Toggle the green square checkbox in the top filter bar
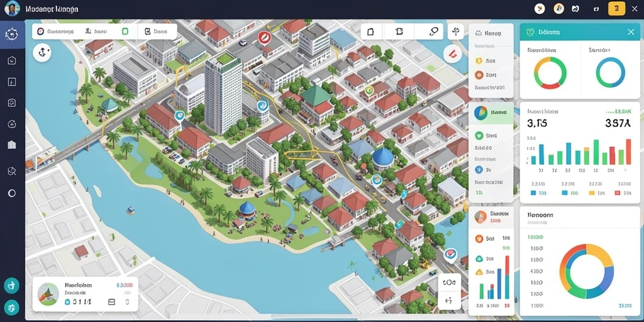 point(125,31)
